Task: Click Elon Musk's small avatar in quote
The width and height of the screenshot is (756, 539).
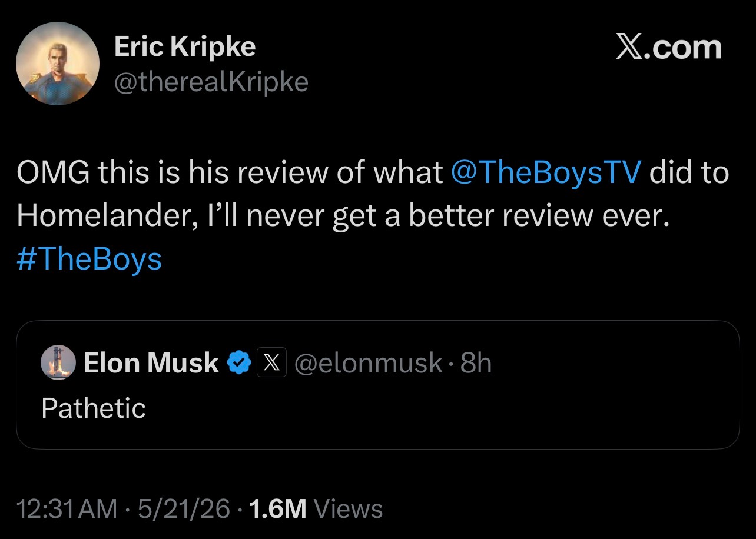Action: 58,363
